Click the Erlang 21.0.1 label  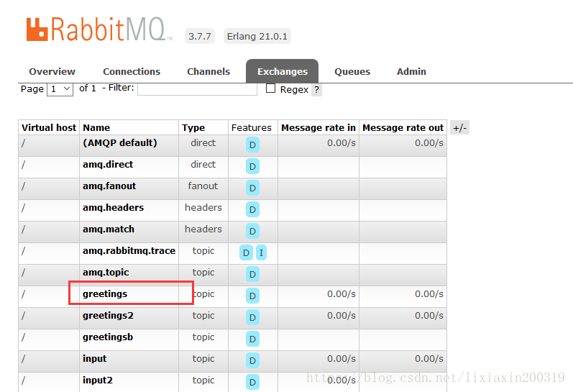point(257,36)
